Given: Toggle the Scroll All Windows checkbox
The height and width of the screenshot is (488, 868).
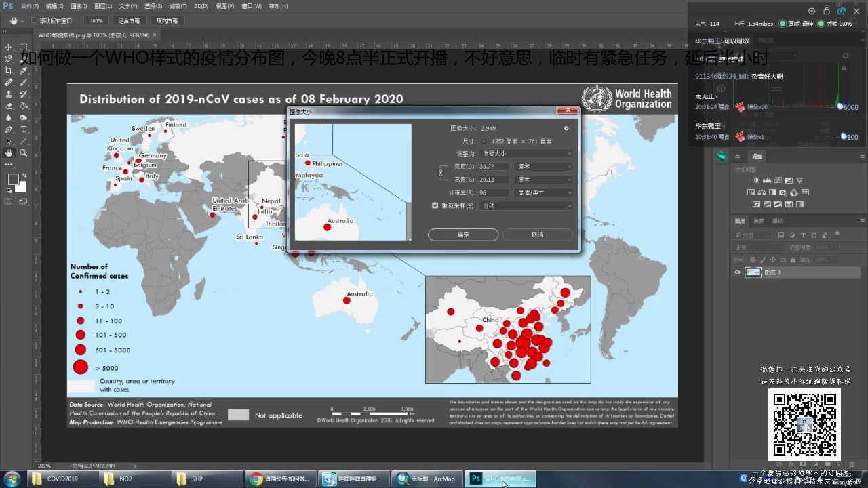Looking at the screenshot, I should [35, 21].
